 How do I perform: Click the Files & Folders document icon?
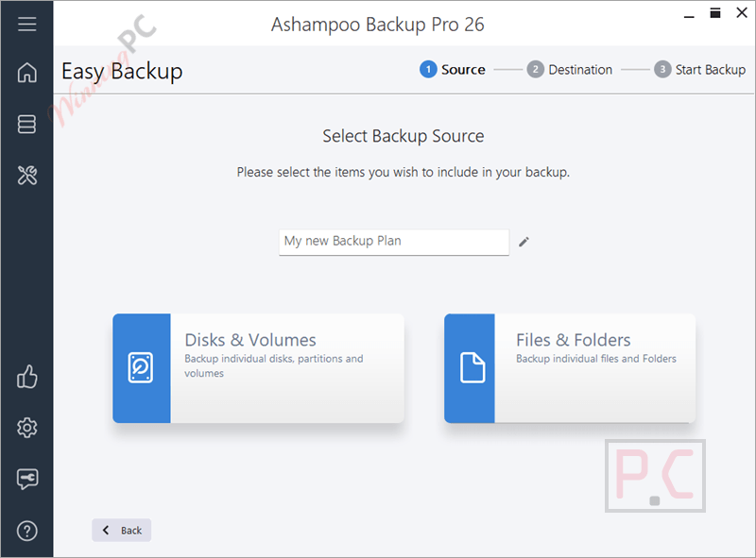(x=472, y=367)
